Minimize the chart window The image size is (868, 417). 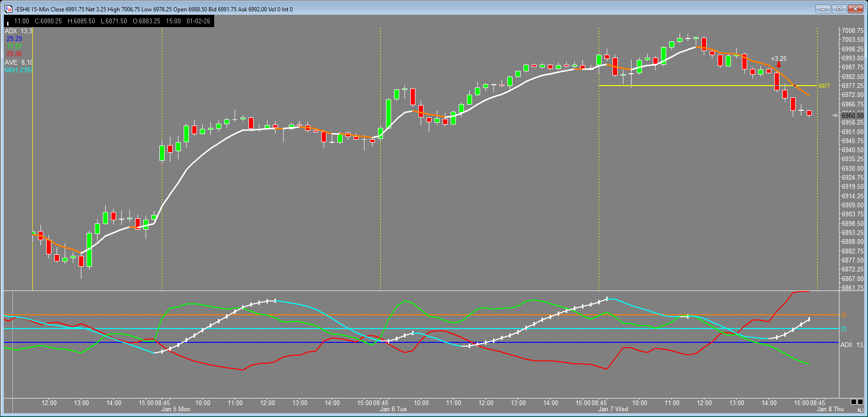pyautogui.click(x=823, y=9)
